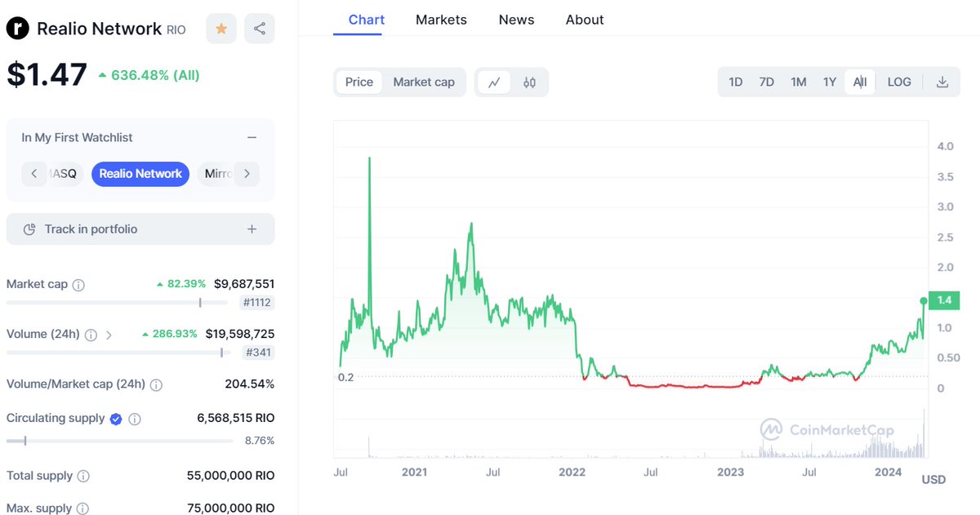
Task: Switch to the About tab
Action: click(x=585, y=20)
